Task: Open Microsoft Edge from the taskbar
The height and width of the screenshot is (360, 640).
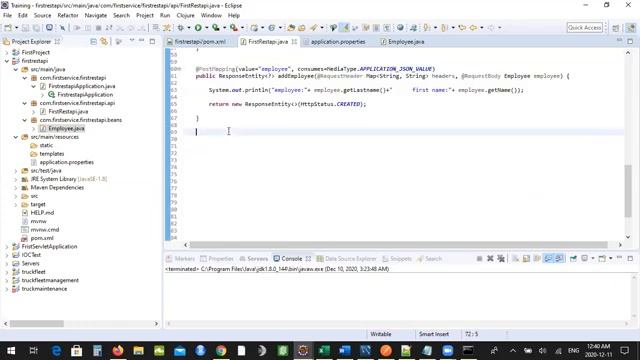Action: pos(56,351)
